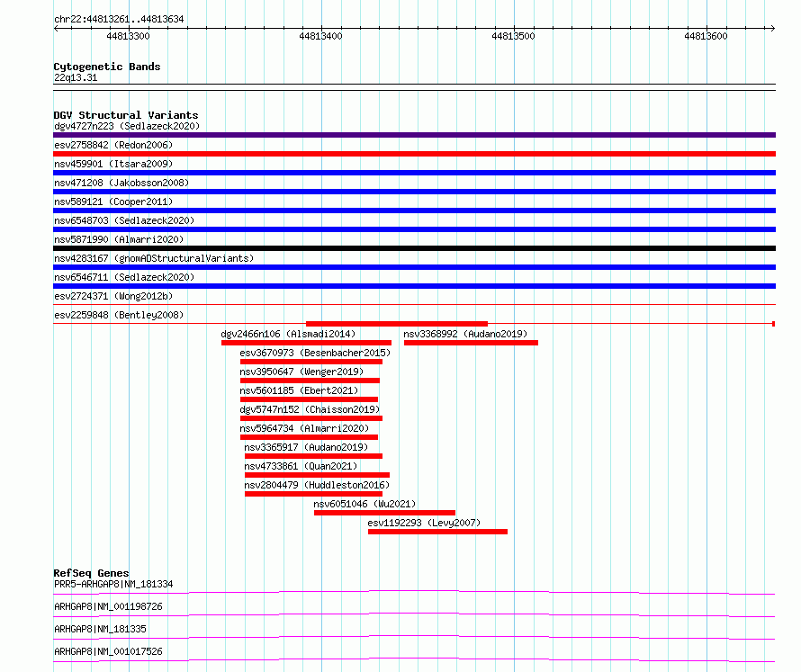
Task: Click the ruler's right arrow end
Action: [773, 29]
